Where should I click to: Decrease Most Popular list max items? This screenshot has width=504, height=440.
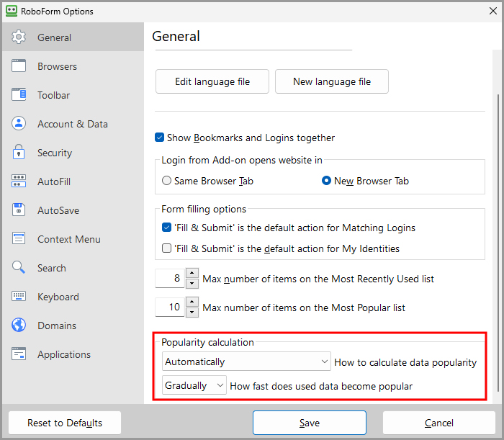(192, 312)
